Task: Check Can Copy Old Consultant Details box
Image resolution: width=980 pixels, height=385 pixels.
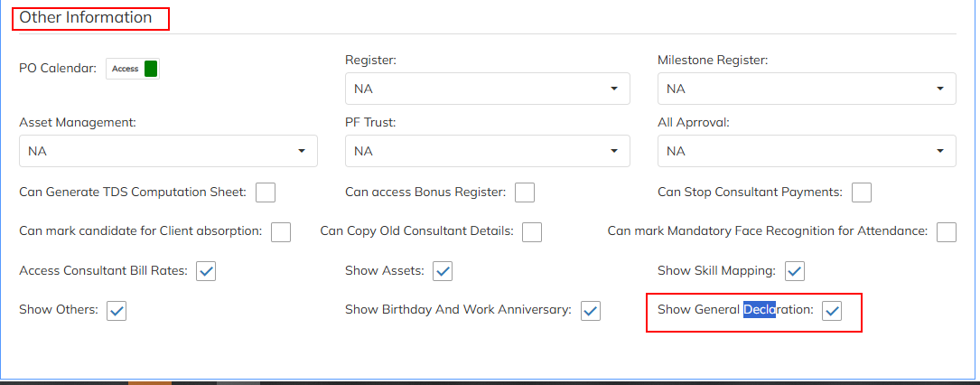Action: point(532,232)
